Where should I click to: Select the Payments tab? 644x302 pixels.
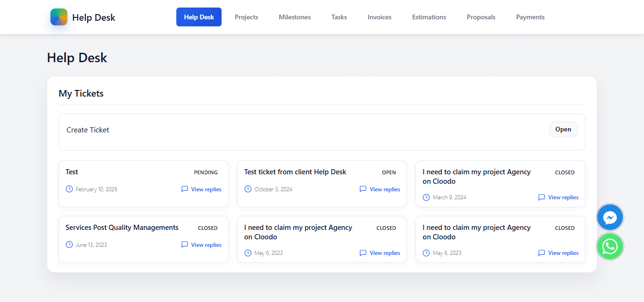[530, 17]
